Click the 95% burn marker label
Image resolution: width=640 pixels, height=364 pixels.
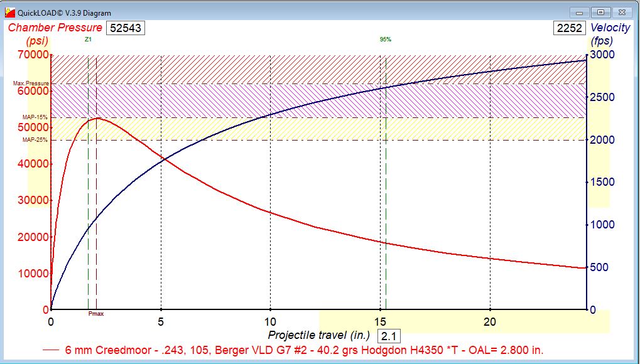(385, 40)
